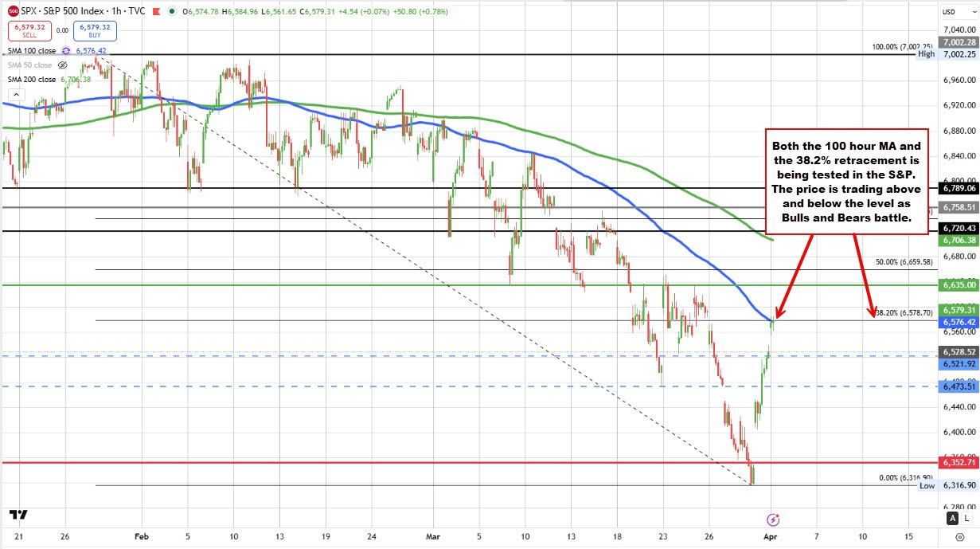This screenshot has width=980, height=549.
Task: Click the green market status dot
Action: (172, 12)
